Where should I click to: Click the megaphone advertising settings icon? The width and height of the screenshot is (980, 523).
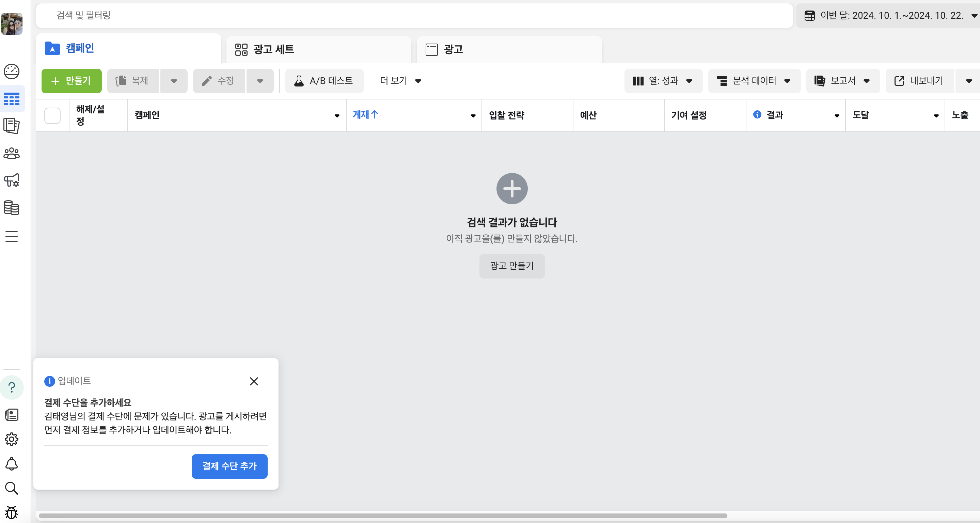(x=12, y=180)
